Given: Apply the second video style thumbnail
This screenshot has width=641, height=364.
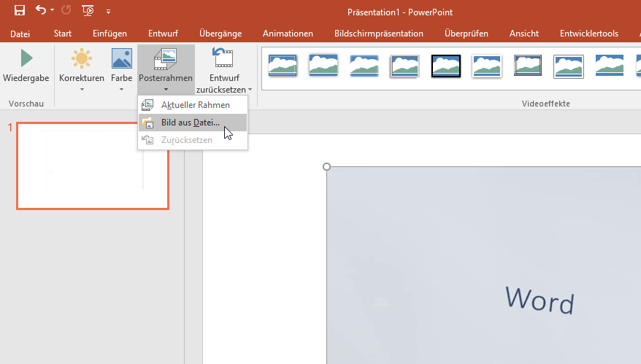Looking at the screenshot, I should click(x=323, y=66).
